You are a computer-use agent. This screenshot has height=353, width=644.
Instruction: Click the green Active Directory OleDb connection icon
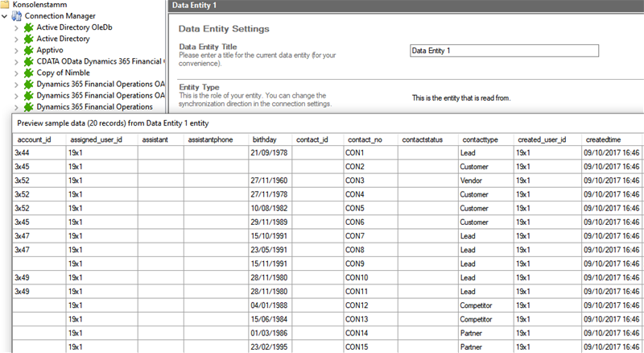(x=29, y=27)
